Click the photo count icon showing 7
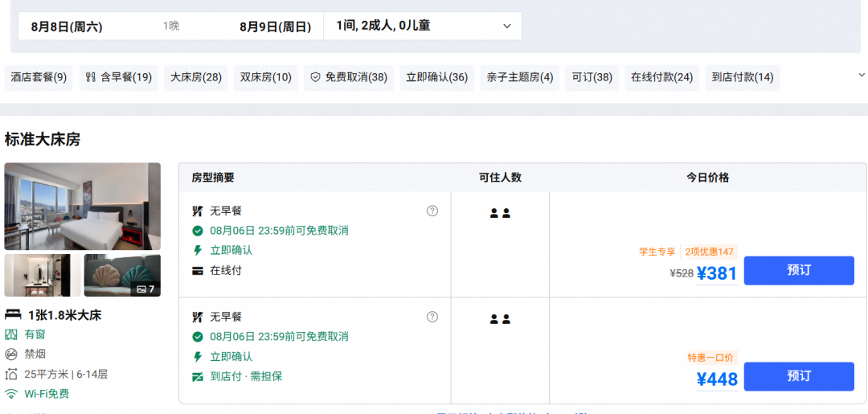Screen dimensions: 868x414 click(x=145, y=289)
